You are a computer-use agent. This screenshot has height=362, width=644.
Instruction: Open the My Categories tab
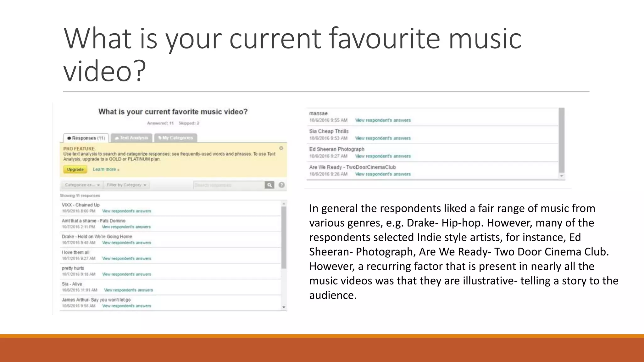coord(175,138)
